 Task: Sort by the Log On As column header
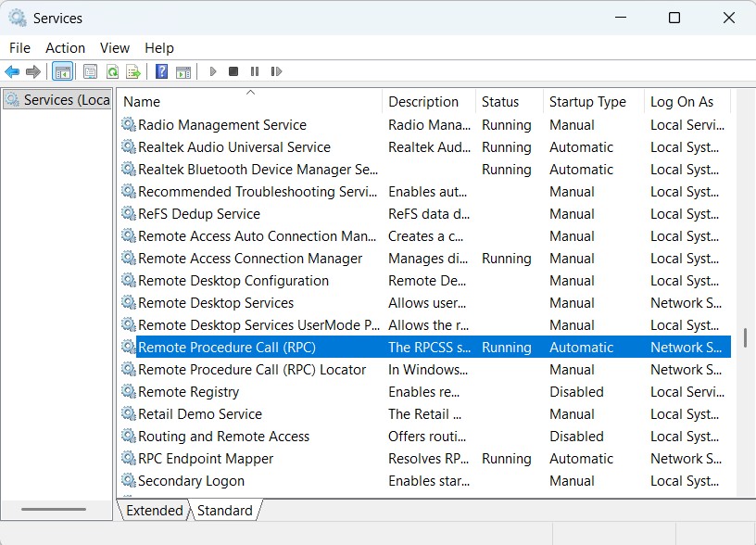(x=687, y=101)
